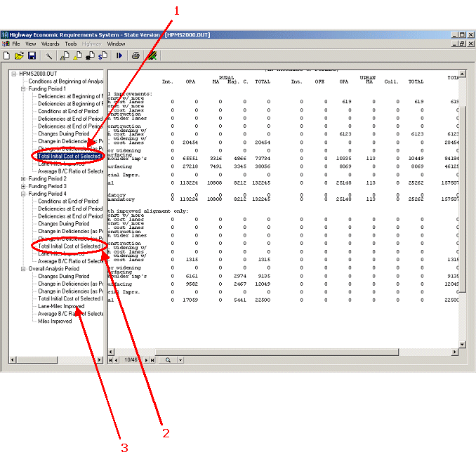Select Total Initial Cost under Funding Period 4
Image resolution: width=476 pixels, height=457 pixels.
(x=70, y=246)
